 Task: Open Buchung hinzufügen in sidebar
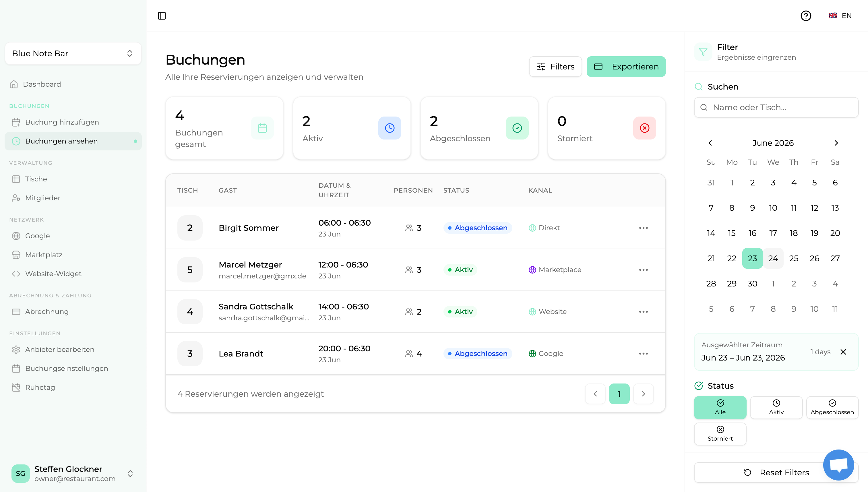73,122
